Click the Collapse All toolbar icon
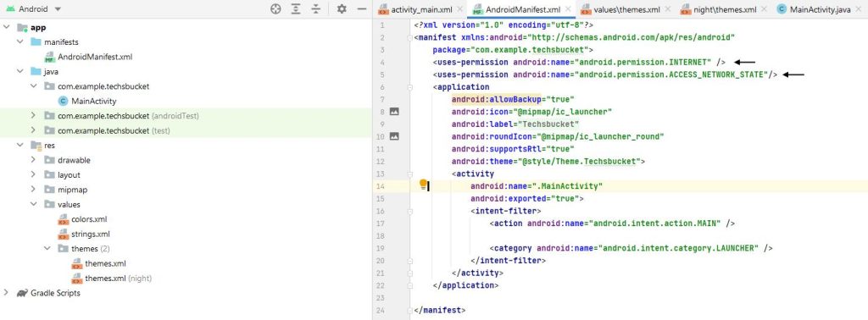Viewport: 868px width, 320px height. tap(316, 8)
